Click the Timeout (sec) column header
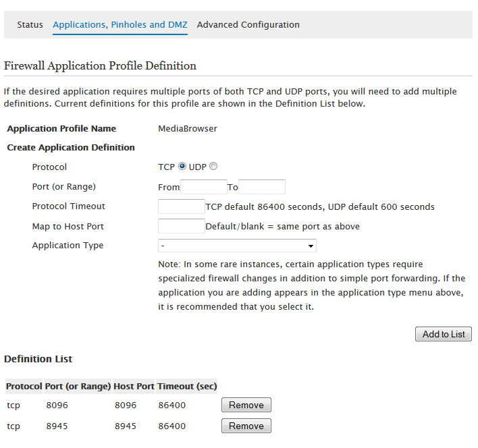This screenshot has height=448, width=478. click(x=187, y=386)
